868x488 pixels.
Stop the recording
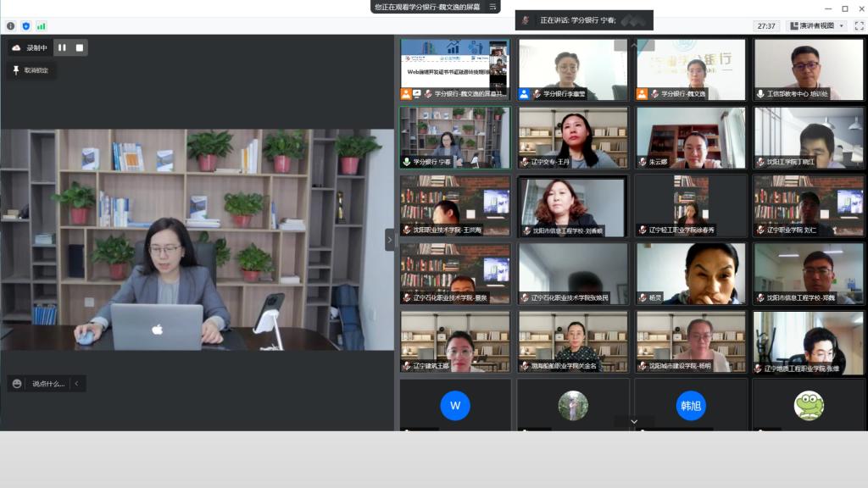tap(80, 47)
